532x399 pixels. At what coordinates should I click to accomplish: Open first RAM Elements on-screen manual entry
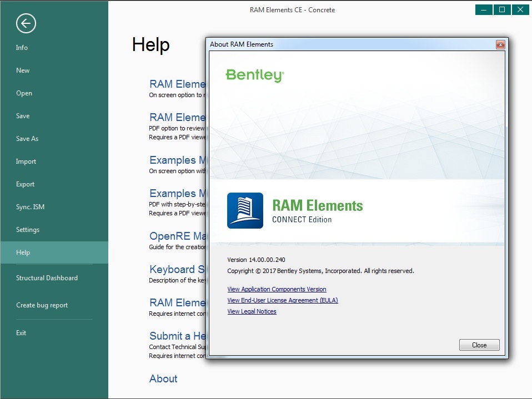pos(178,84)
